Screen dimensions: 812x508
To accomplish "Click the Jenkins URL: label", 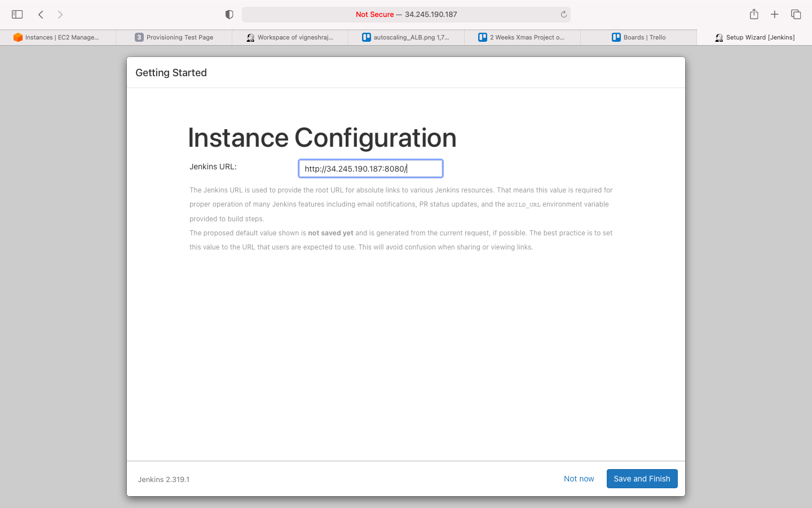I will (213, 167).
